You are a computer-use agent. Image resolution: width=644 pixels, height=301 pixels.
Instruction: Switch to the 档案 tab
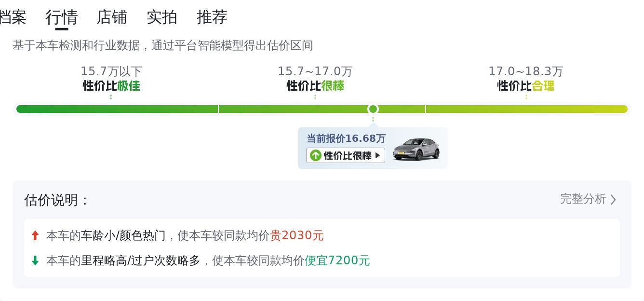13,17
